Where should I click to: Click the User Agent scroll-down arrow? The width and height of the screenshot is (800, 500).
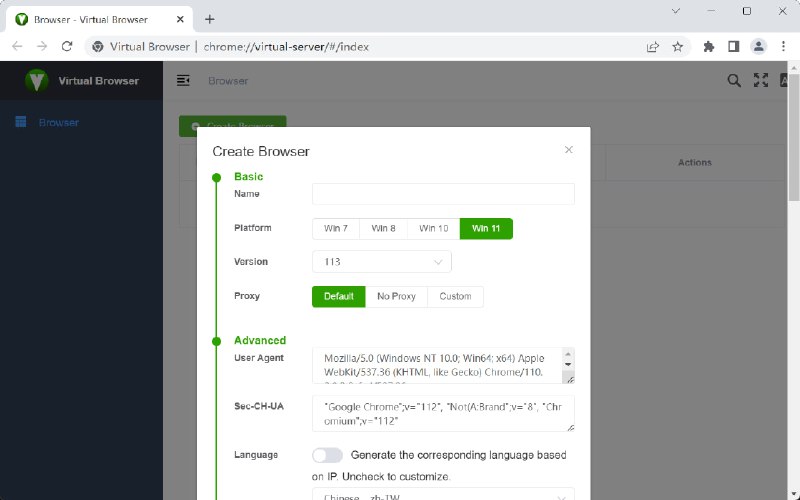568,364
